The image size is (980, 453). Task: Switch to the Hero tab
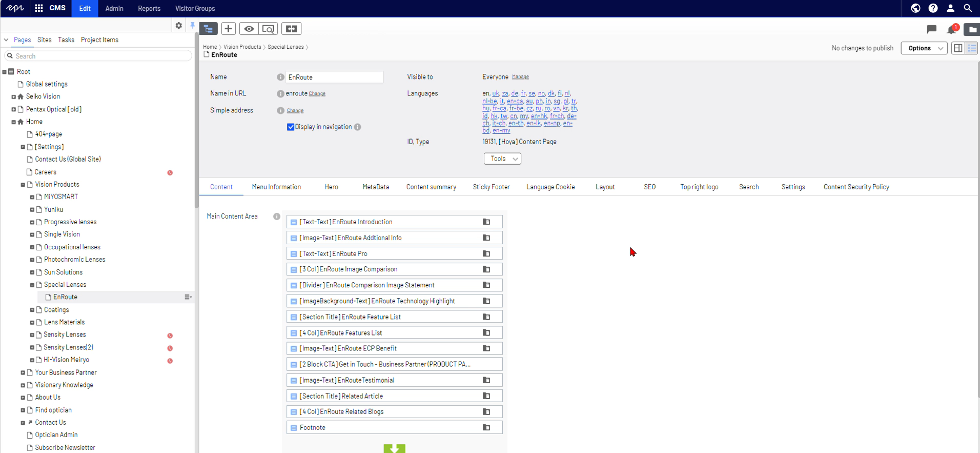(331, 187)
